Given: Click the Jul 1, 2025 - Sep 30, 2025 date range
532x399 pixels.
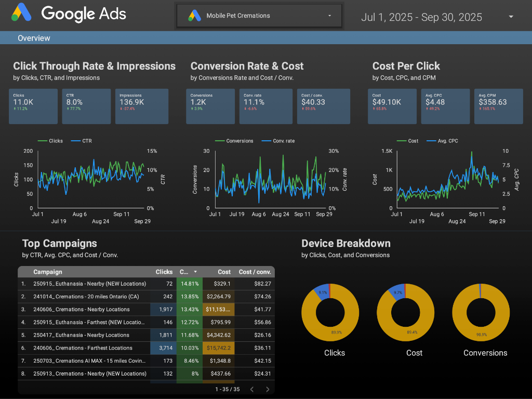Looking at the screenshot, I should pyautogui.click(x=421, y=17).
